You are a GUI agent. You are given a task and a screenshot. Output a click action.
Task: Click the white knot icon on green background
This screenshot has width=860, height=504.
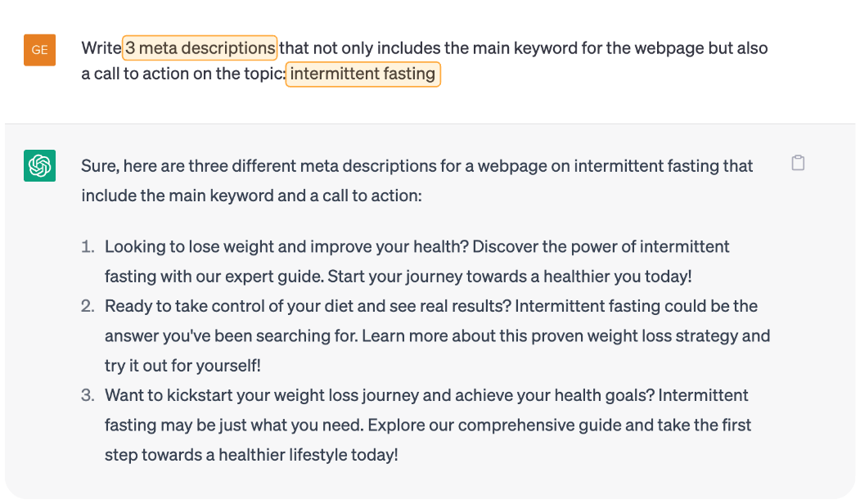(39, 165)
